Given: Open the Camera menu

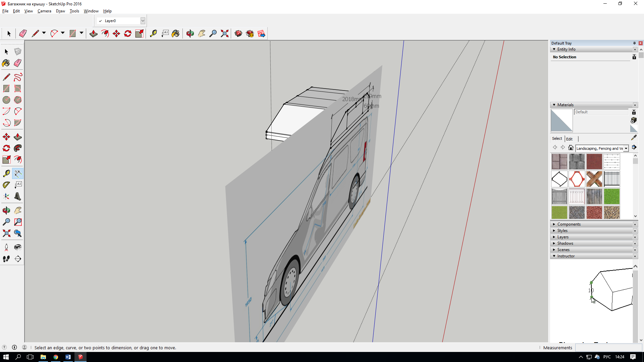Looking at the screenshot, I should pyautogui.click(x=44, y=11).
